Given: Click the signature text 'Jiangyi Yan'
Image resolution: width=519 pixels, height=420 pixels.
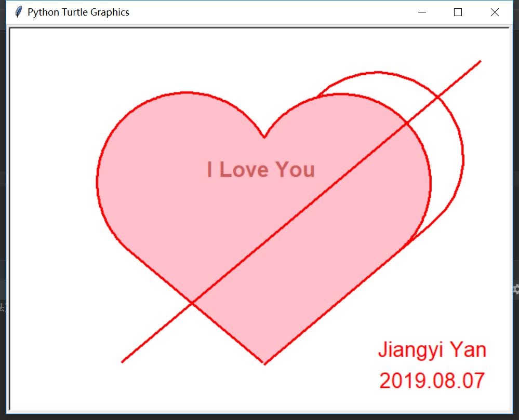Looking at the screenshot, I should point(432,350).
